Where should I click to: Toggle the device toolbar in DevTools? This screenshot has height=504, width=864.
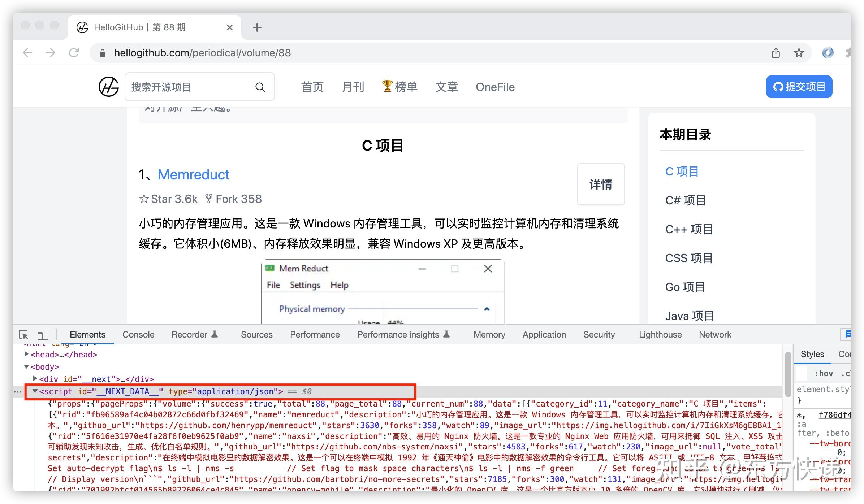[x=43, y=335]
